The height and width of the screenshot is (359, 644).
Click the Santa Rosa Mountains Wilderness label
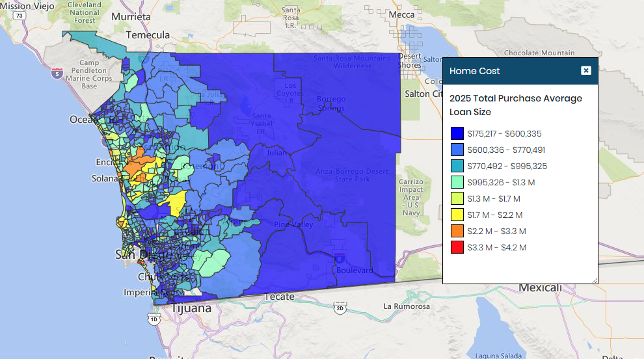(x=352, y=62)
